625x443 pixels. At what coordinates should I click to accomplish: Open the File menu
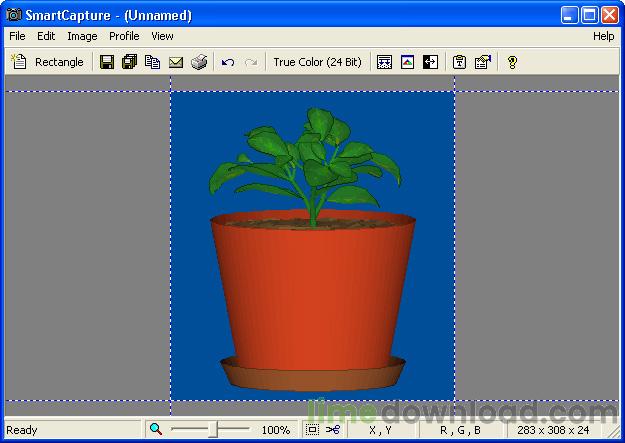coord(17,36)
